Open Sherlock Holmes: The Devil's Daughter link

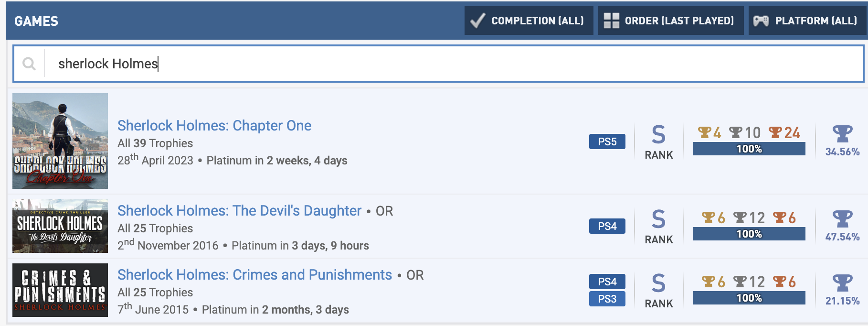(239, 210)
